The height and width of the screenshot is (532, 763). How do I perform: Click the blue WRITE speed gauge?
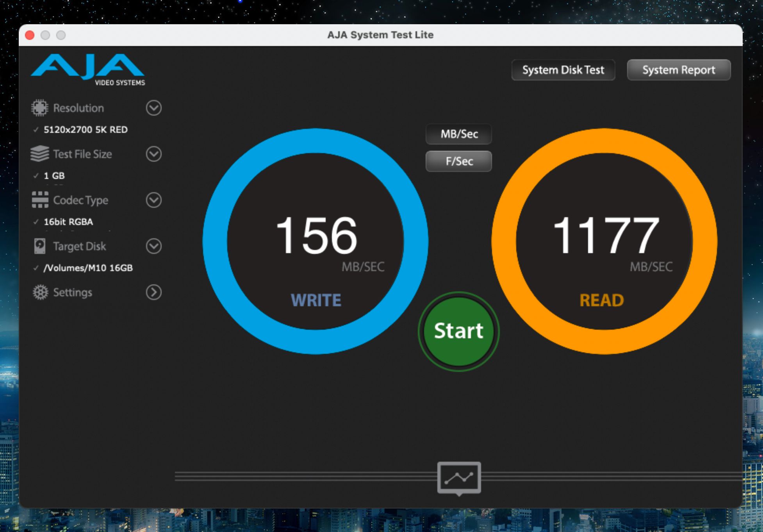tap(316, 241)
